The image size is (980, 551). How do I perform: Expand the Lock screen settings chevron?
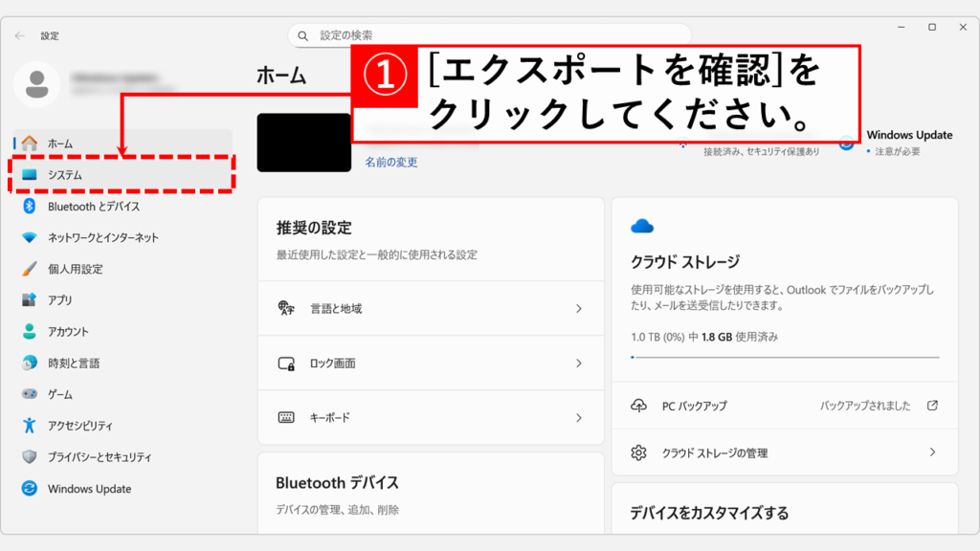578,364
